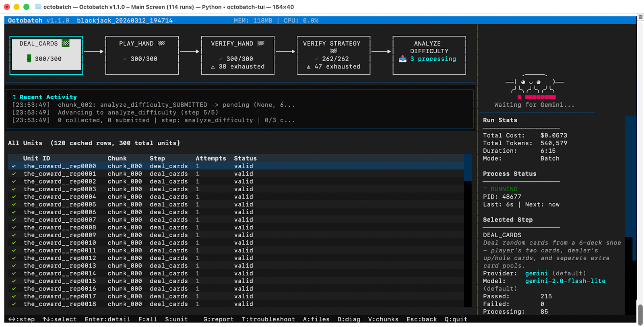Click the G:report shortcut in footer
The width and height of the screenshot is (644, 327).
click(x=218, y=319)
